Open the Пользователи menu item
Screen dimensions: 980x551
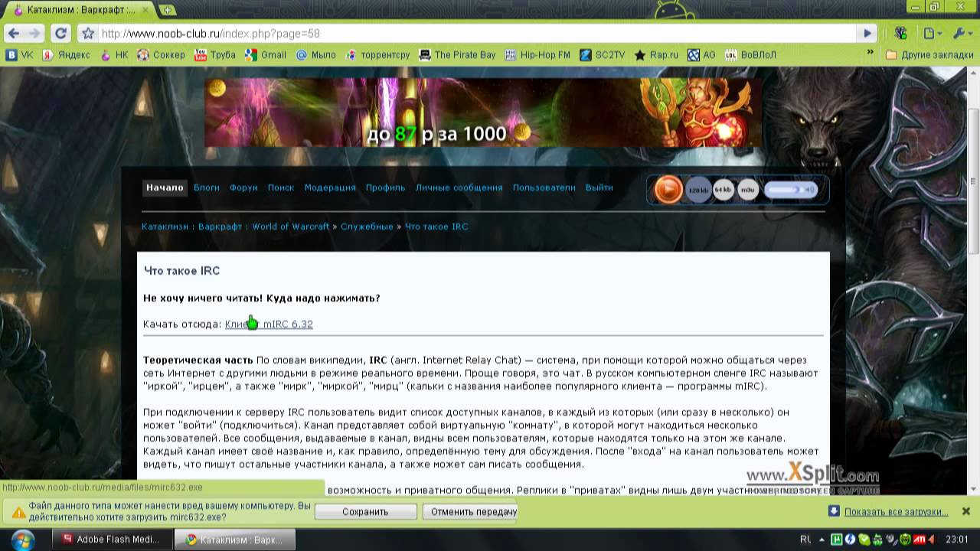(x=544, y=187)
